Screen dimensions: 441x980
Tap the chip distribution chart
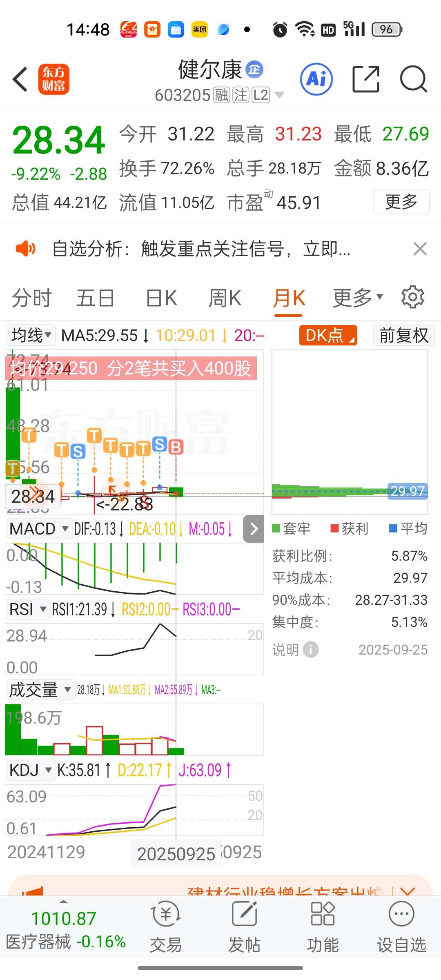[350, 432]
